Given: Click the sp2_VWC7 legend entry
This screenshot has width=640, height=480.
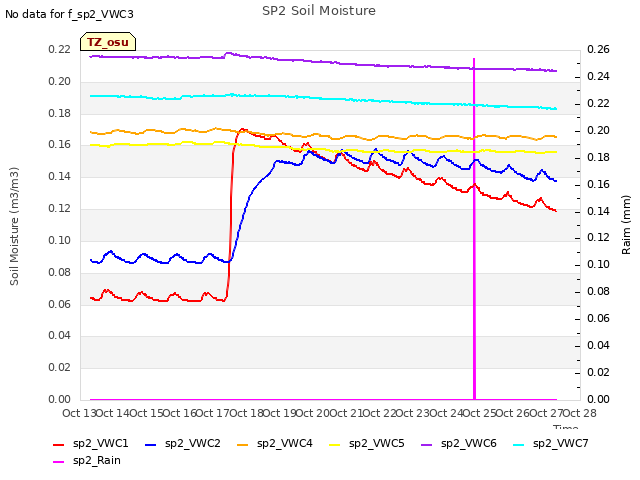Looking at the screenshot, I should (x=551, y=444).
